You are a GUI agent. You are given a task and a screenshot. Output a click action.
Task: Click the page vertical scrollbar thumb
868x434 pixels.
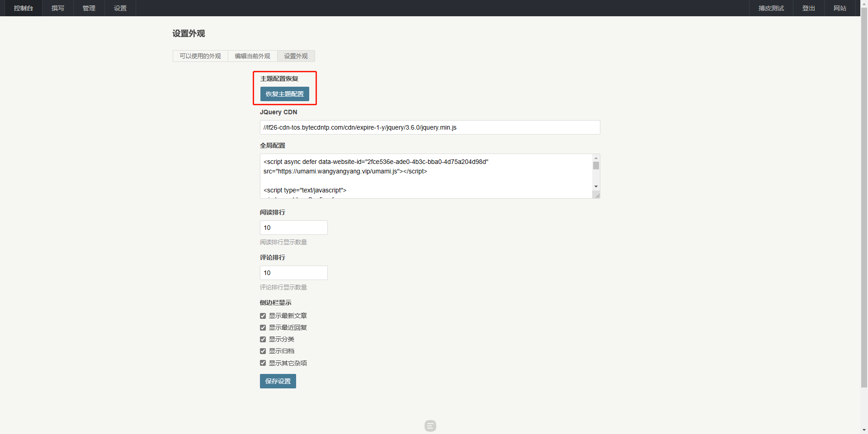point(864,197)
